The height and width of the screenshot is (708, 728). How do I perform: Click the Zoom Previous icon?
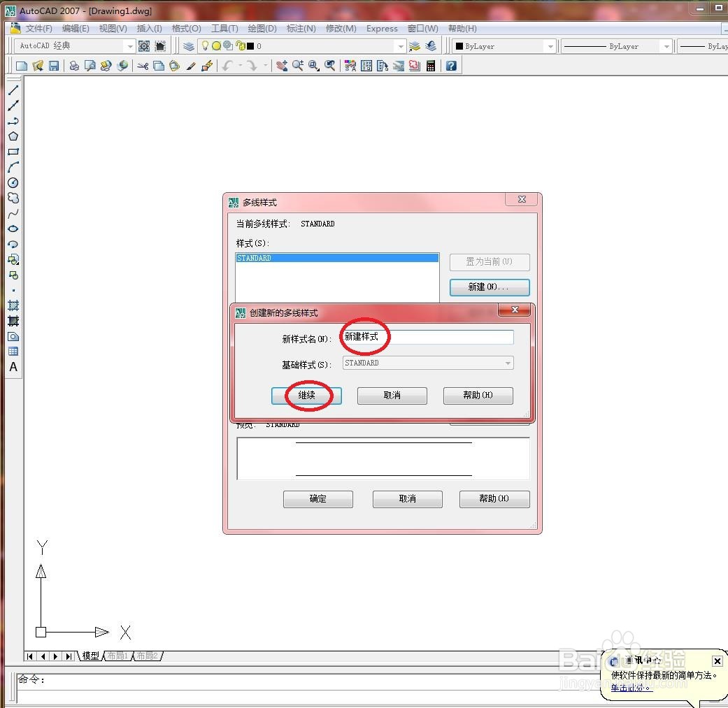pyautogui.click(x=330, y=66)
